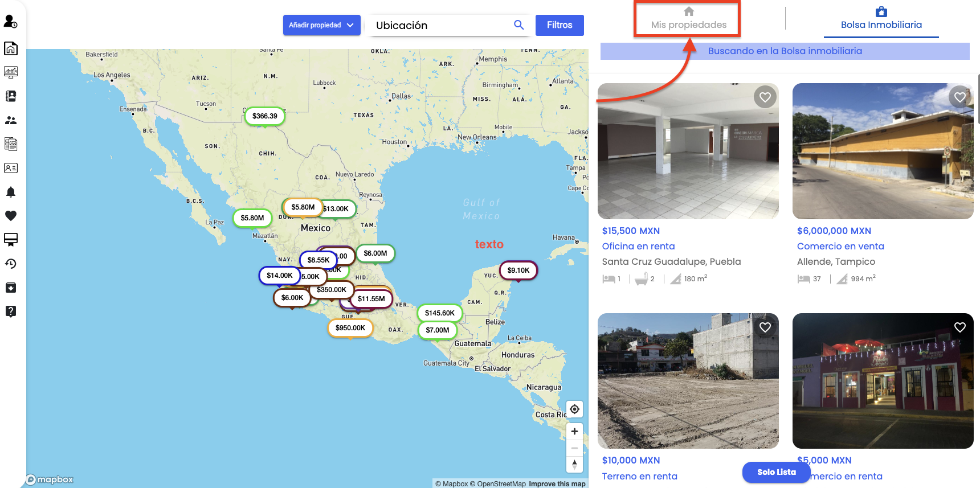Open the night storefront photo thumbnail
This screenshot has height=488, width=980.
tap(883, 381)
